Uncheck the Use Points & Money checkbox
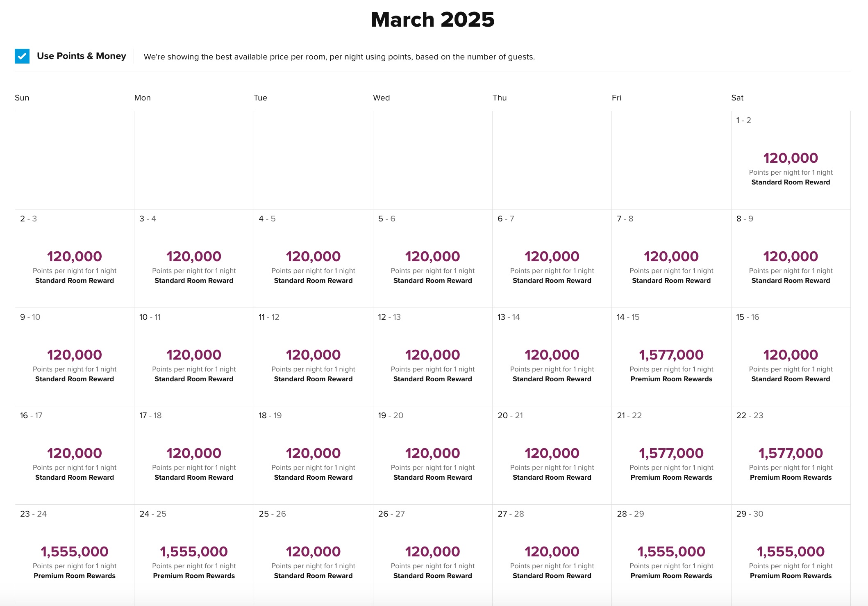This screenshot has width=868, height=606. (22, 56)
